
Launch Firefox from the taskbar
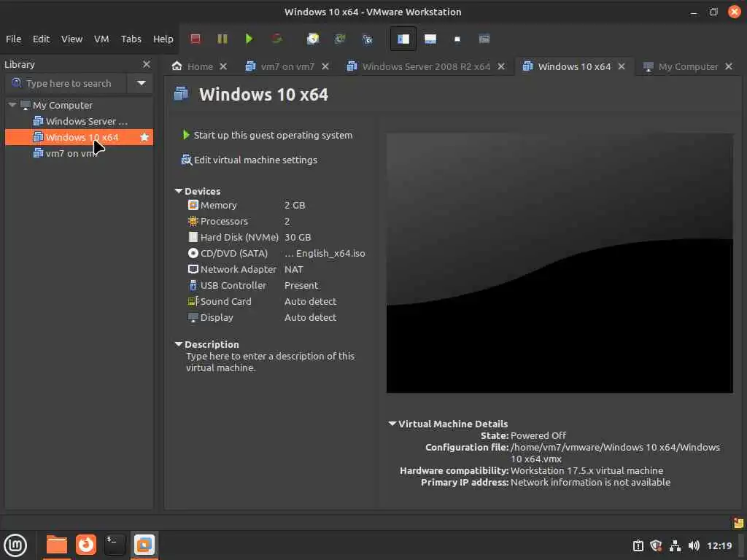(x=86, y=545)
